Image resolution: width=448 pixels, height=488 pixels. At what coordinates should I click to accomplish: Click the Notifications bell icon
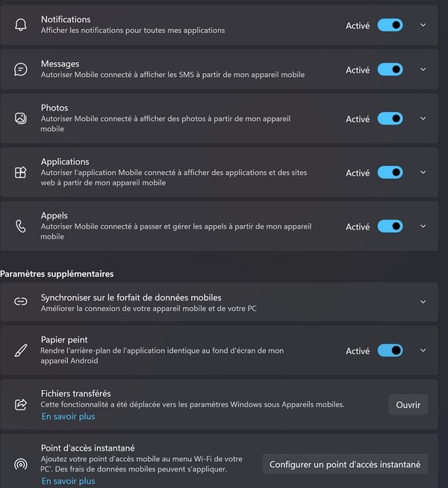[x=20, y=25]
